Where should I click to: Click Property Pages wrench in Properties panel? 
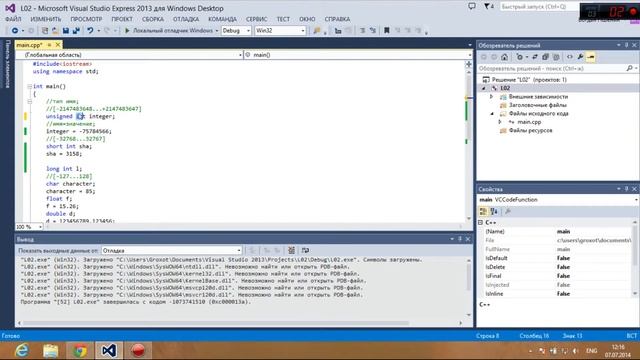point(508,211)
